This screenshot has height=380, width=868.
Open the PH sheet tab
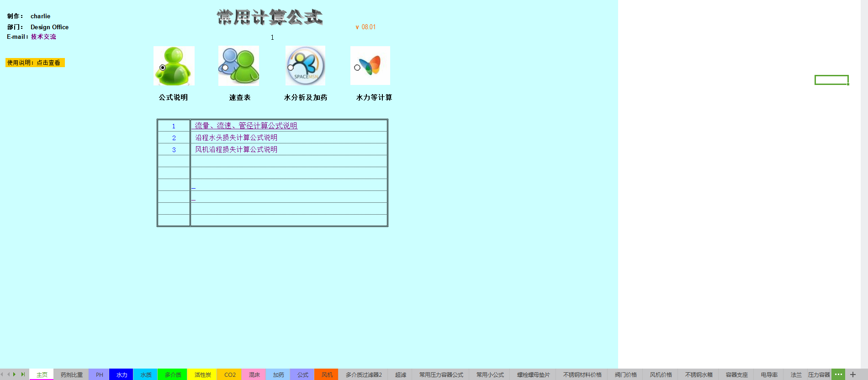99,375
